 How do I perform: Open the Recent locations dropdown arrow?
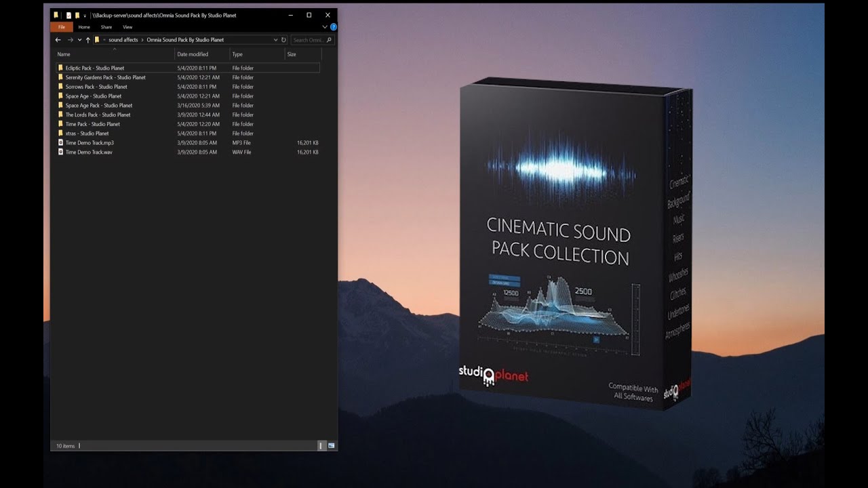pyautogui.click(x=79, y=40)
